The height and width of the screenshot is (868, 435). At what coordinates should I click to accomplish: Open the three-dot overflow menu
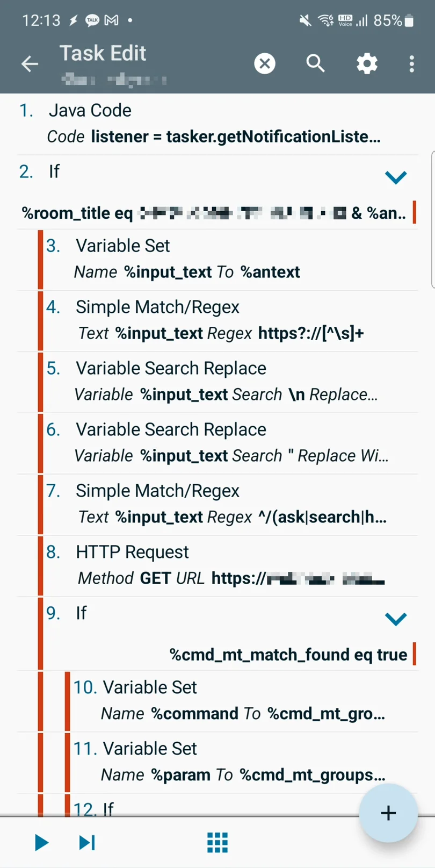tap(412, 64)
